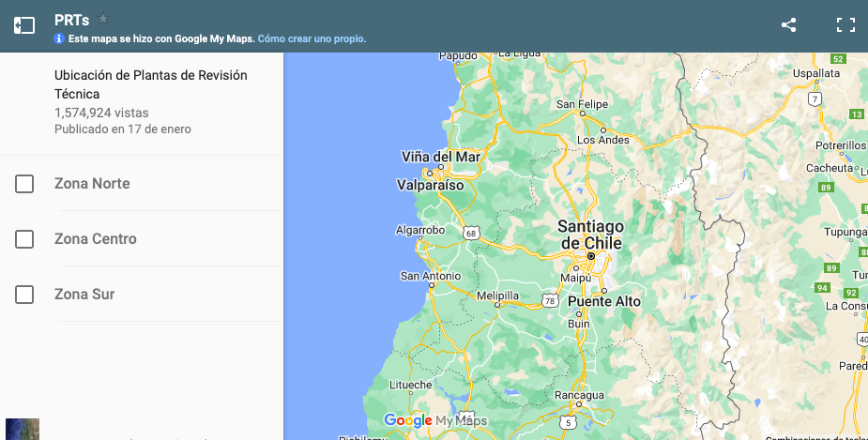868x440 pixels.
Task: Enable the Zona Sur layer checkbox
Action: (24, 295)
